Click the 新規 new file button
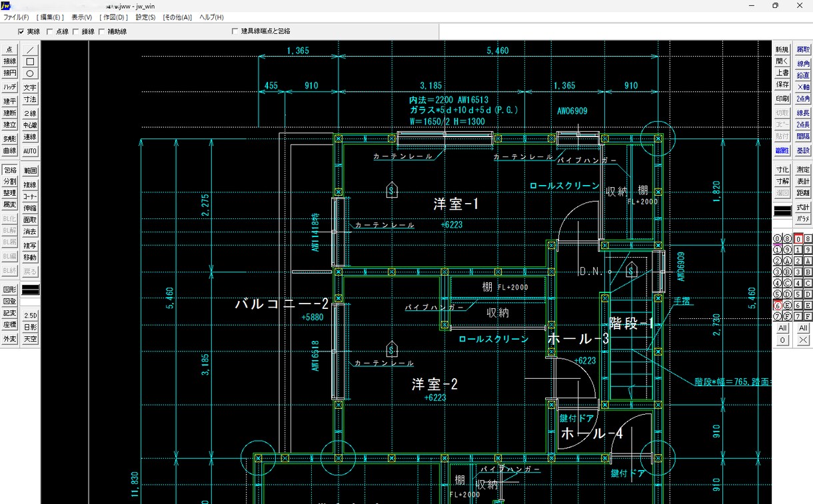Screen dimensions: 813x504 pos(782,50)
